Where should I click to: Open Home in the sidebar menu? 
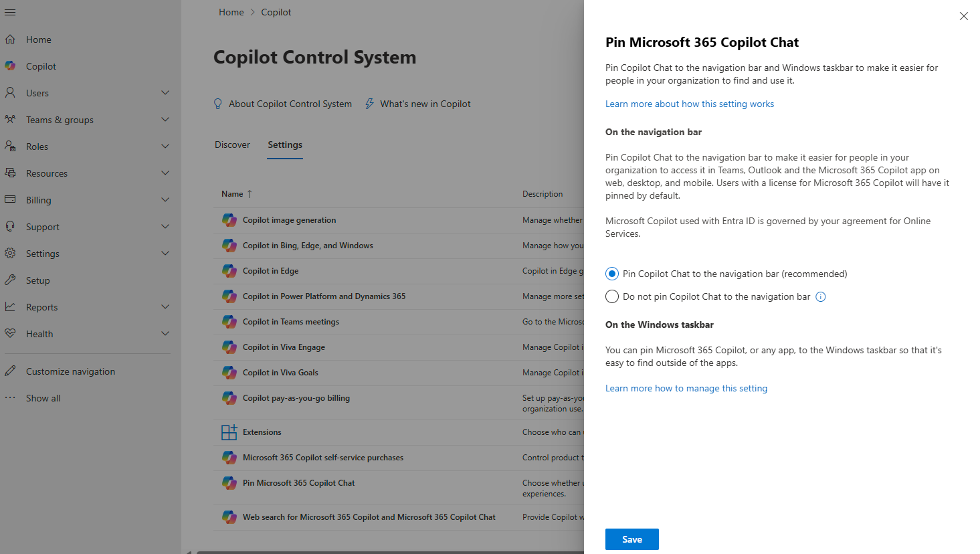click(39, 39)
